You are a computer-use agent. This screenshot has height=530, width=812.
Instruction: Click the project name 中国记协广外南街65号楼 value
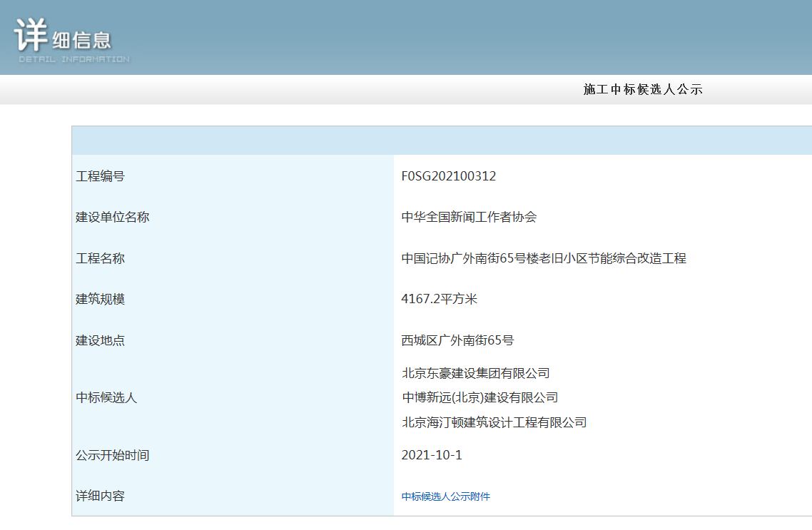(543, 258)
